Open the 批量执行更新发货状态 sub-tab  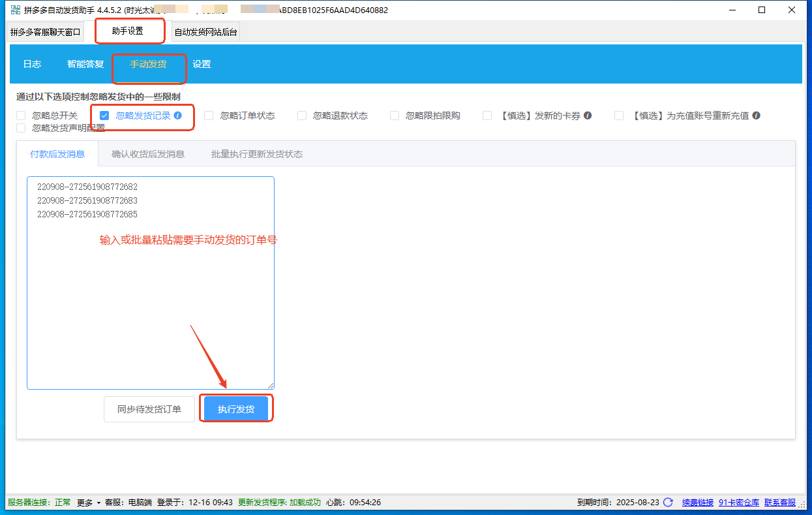click(257, 154)
